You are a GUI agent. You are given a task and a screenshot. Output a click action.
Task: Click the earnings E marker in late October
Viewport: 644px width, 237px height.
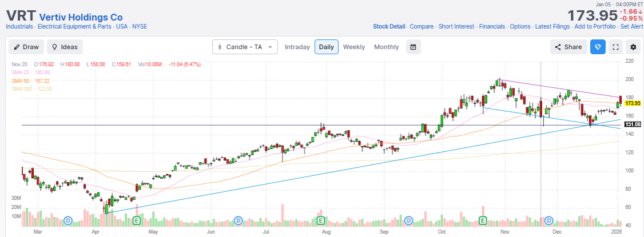point(483,221)
